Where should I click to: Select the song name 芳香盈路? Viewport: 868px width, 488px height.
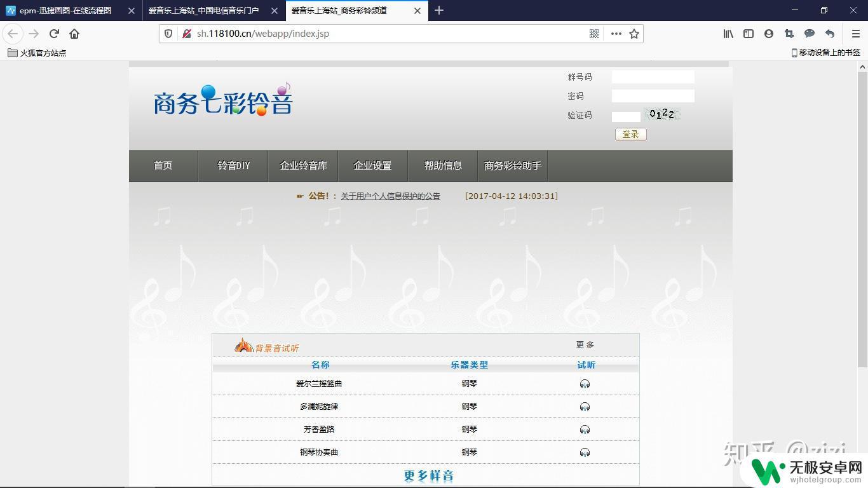(319, 430)
